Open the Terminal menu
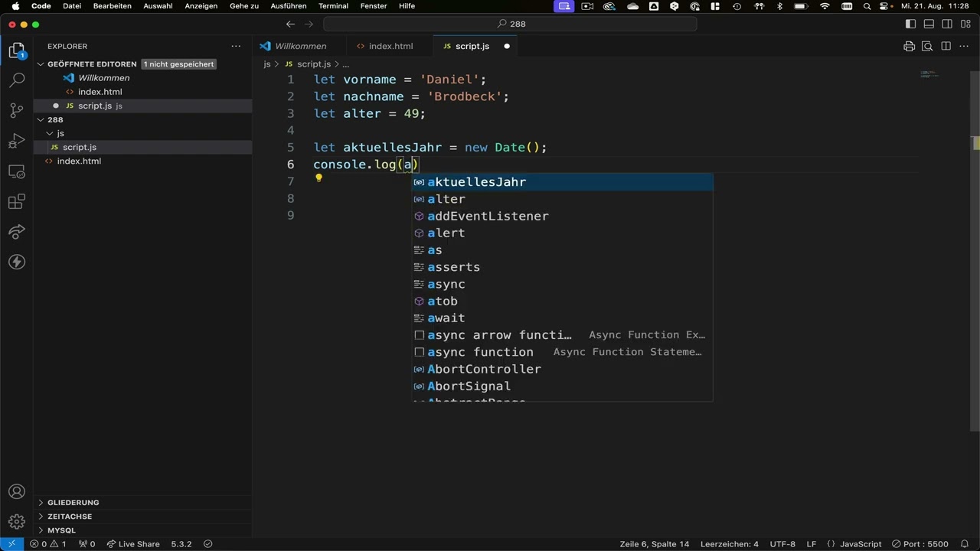 pyautogui.click(x=333, y=6)
